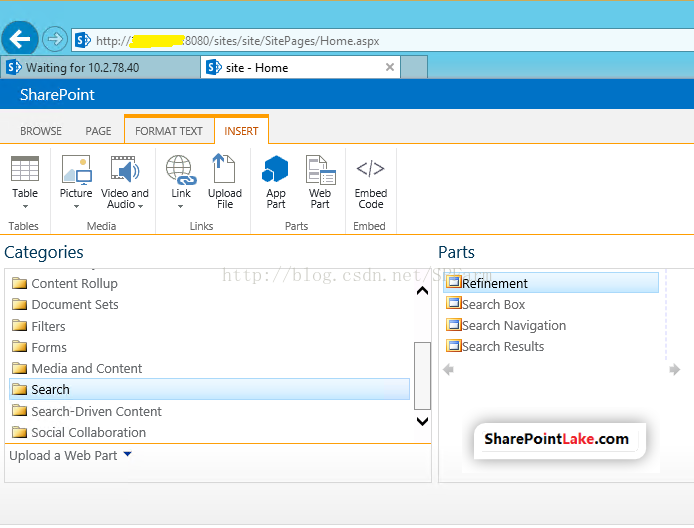Open the Video and Audio dropdown arrow

coord(140,206)
